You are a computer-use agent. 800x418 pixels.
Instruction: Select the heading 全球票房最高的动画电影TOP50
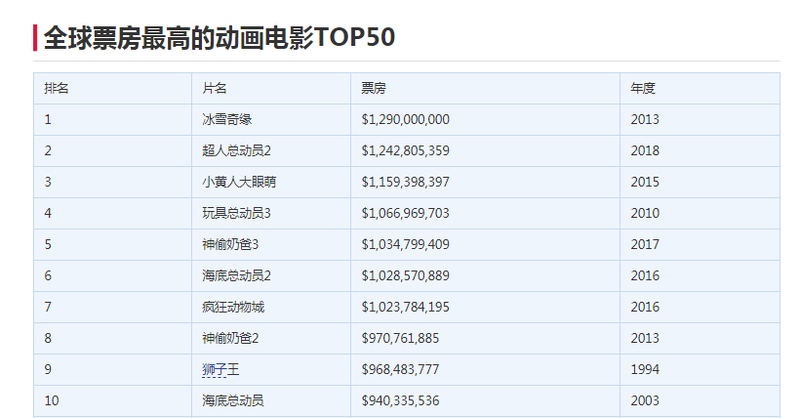coord(219,38)
